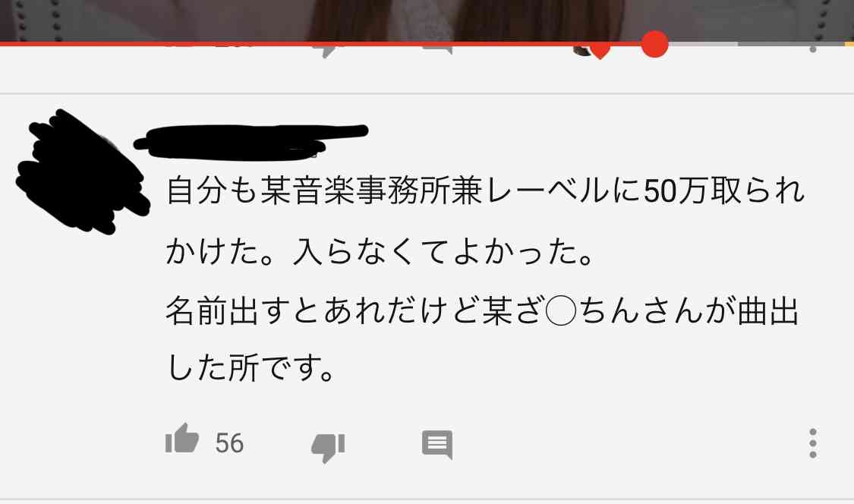Image resolution: width=854 pixels, height=504 pixels.
Task: Click the 56 likes count
Action: (229, 443)
